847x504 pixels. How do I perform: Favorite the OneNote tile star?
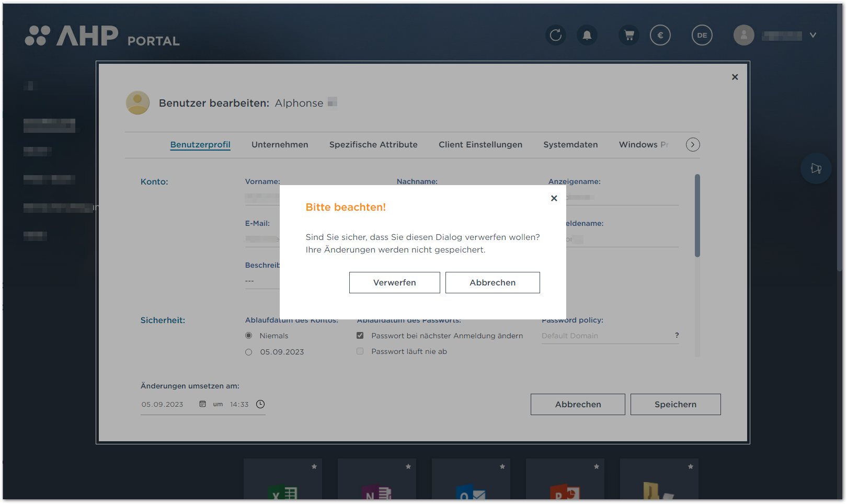(408, 466)
